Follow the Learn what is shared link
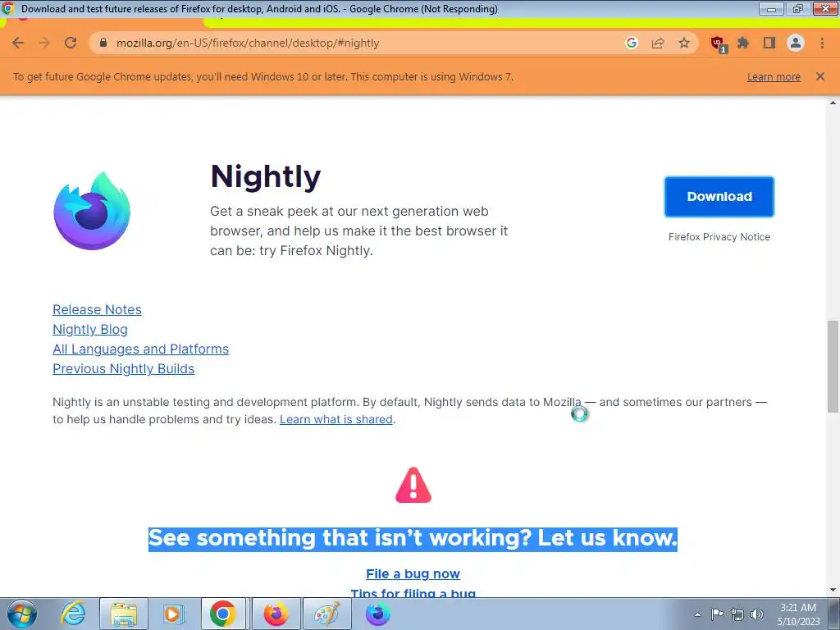This screenshot has height=630, width=840. pyautogui.click(x=336, y=419)
